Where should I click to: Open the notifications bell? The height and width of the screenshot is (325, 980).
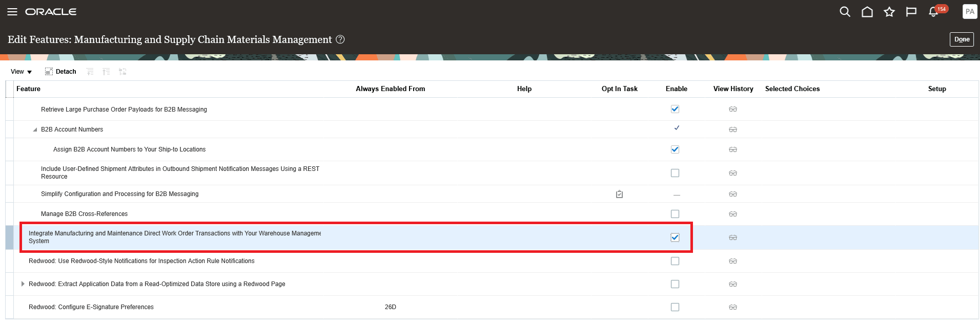[x=933, y=12]
